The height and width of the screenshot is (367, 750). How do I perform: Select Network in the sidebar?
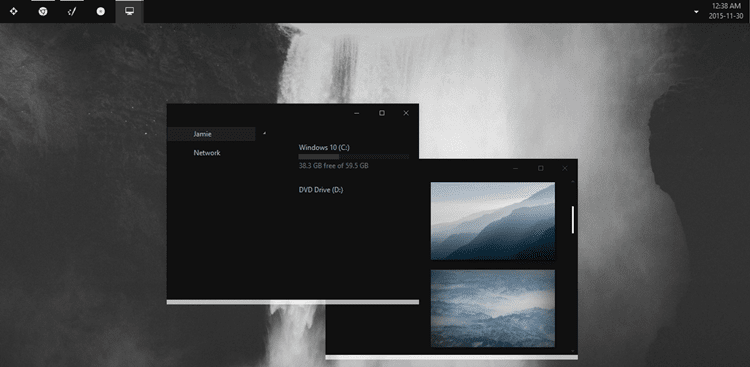[x=207, y=153]
